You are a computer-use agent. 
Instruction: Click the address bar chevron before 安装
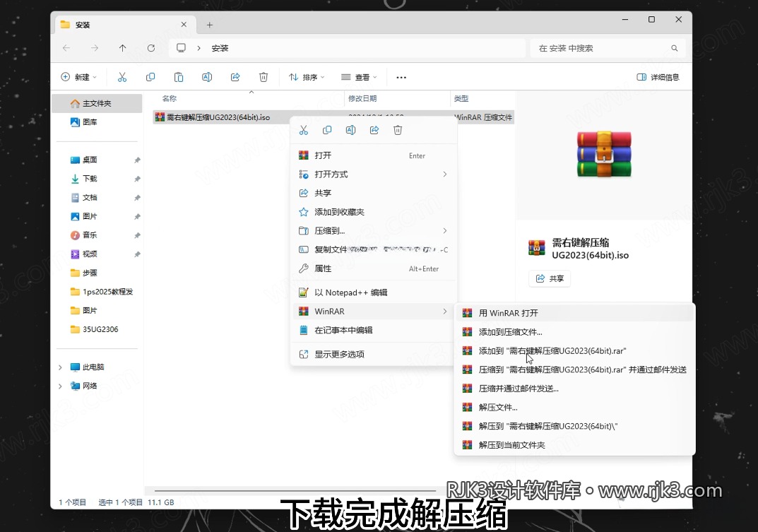[199, 48]
